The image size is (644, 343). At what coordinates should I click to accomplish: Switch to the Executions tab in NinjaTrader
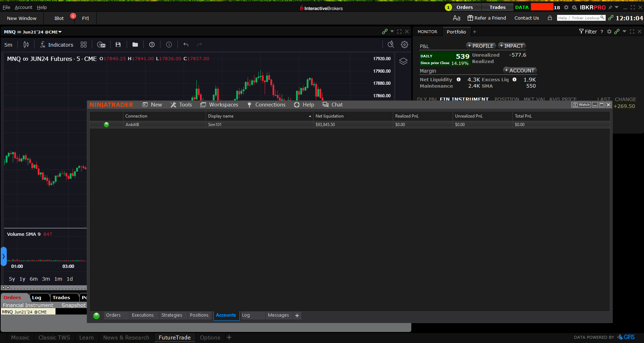143,315
